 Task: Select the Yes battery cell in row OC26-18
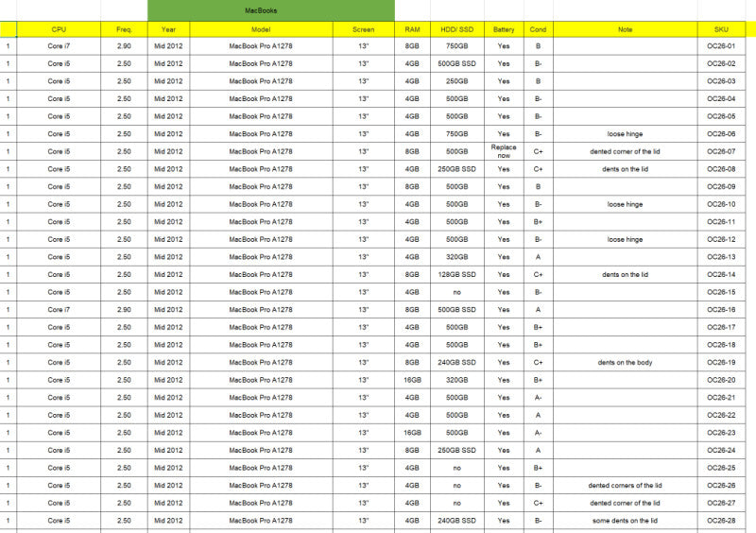click(504, 345)
